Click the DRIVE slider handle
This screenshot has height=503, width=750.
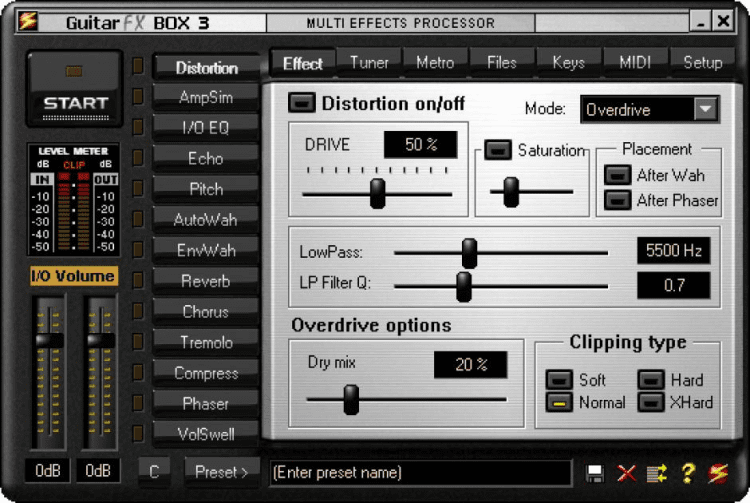pos(377,193)
